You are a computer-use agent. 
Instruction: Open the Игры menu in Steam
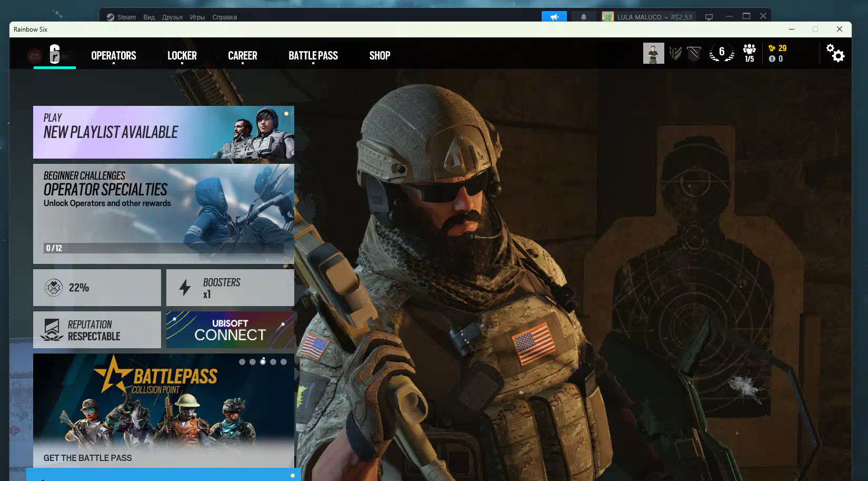(197, 17)
